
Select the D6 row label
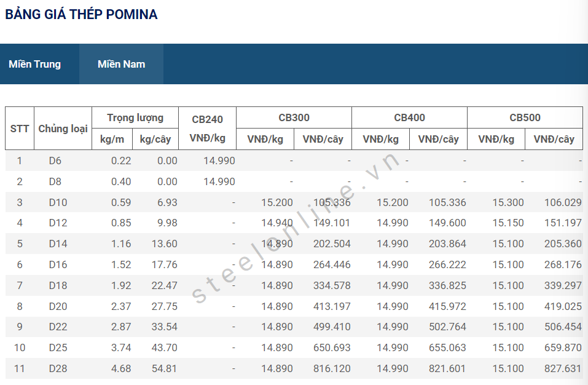click(x=55, y=161)
